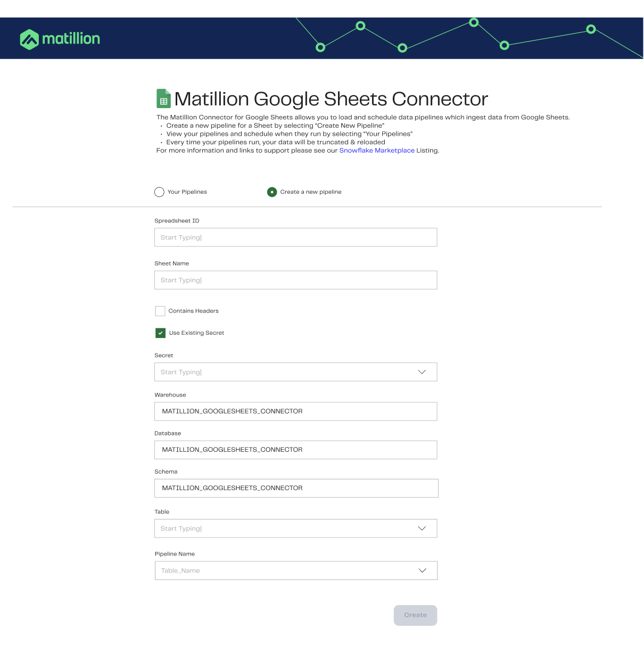Viewport: 644px width, 661px height.
Task: Open the Snowflake Marketplace link
Action: coord(377,151)
